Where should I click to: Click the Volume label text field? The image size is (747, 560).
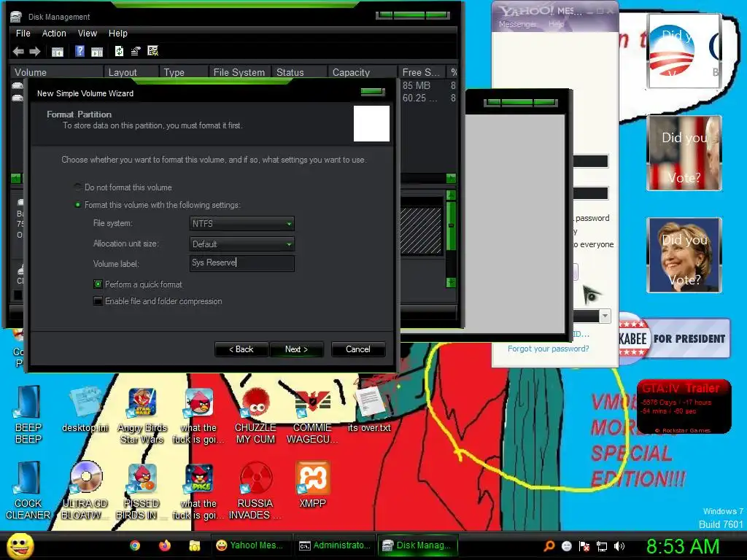point(242,263)
